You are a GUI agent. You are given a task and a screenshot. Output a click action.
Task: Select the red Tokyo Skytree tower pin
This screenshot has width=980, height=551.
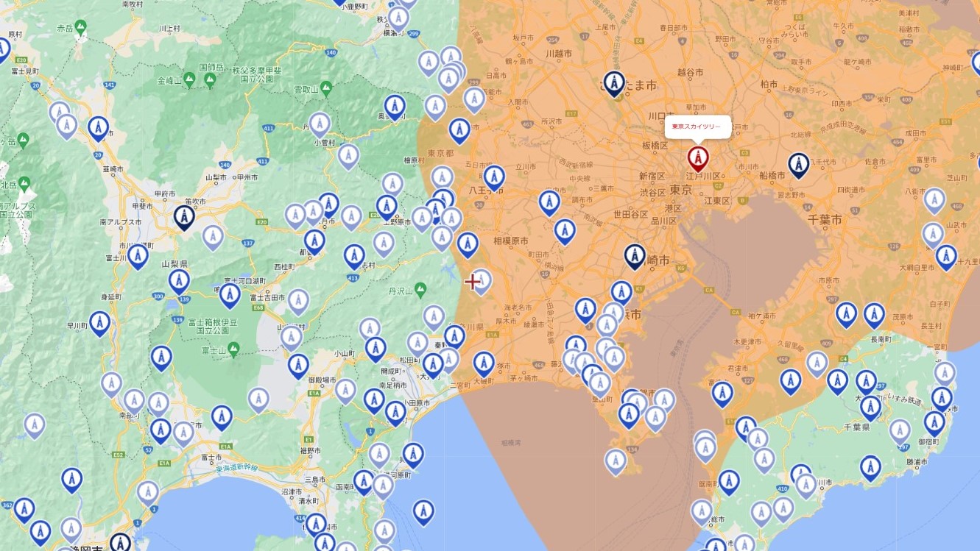[x=698, y=156]
